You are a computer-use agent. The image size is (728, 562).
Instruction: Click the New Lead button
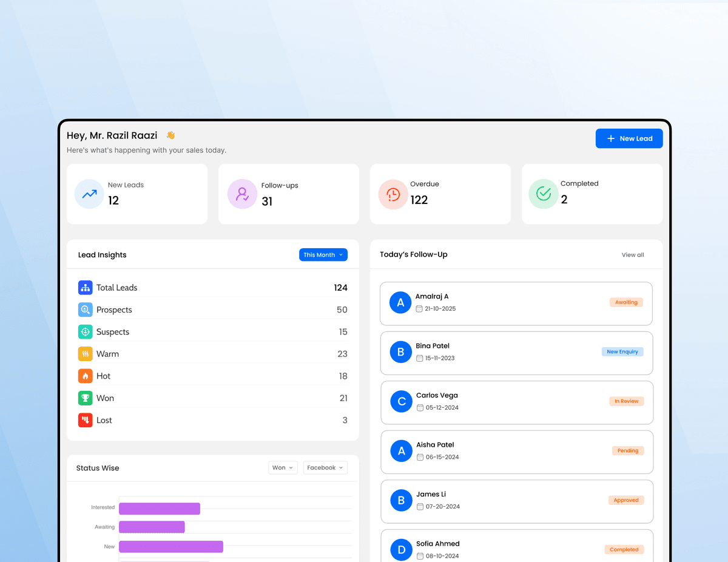629,138
